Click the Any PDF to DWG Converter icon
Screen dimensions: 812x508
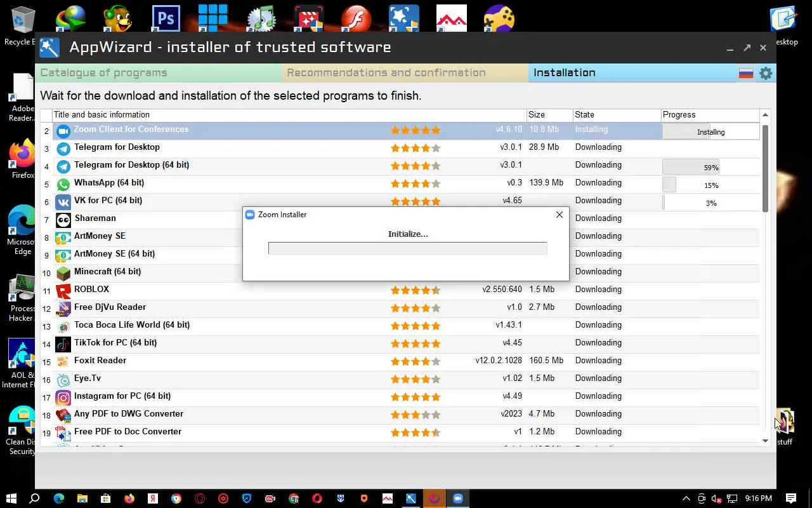63,416
